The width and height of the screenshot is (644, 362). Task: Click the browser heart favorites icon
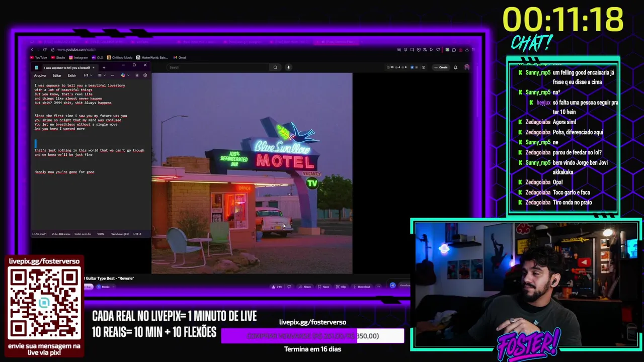tap(438, 50)
